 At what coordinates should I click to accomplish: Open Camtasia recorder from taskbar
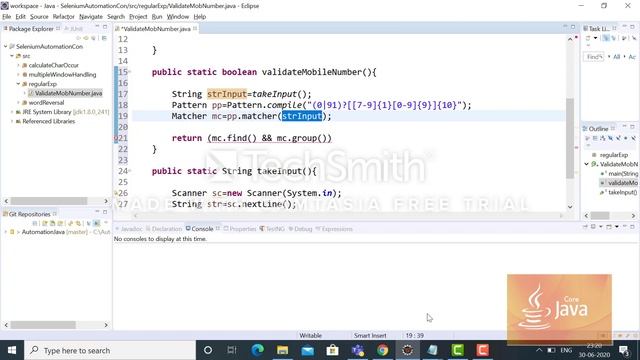[482, 350]
